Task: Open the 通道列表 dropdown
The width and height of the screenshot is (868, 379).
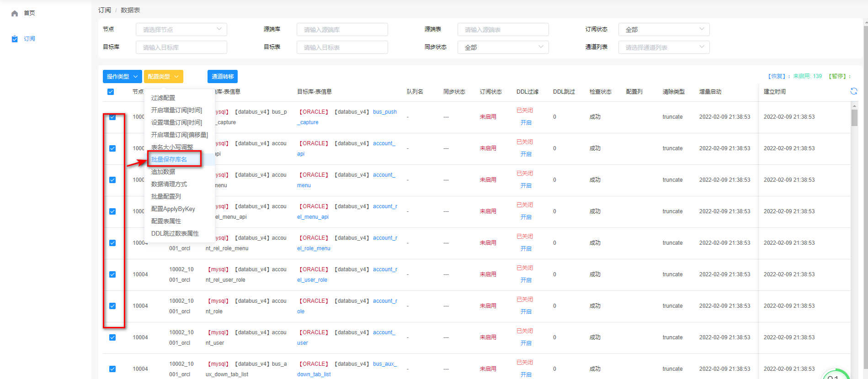Action: [664, 47]
